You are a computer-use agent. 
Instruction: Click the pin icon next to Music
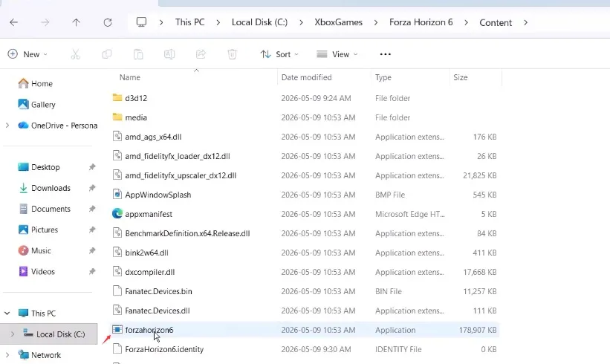pyautogui.click(x=92, y=250)
